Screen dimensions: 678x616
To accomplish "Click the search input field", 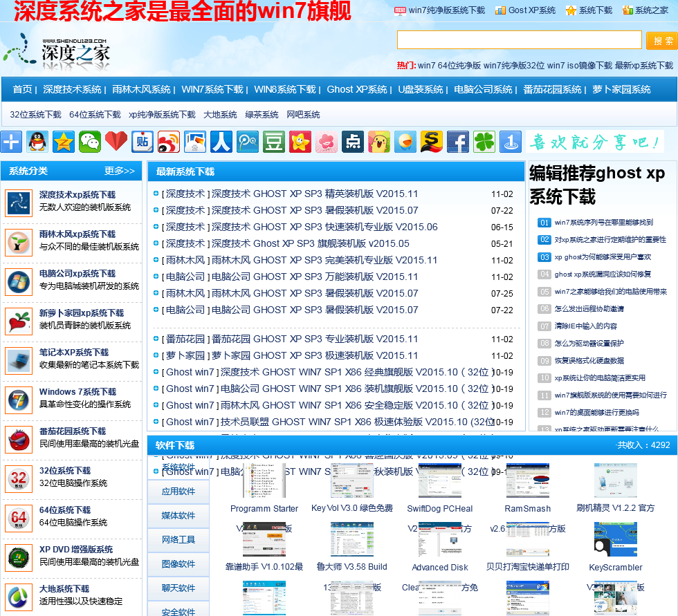I will click(x=520, y=40).
